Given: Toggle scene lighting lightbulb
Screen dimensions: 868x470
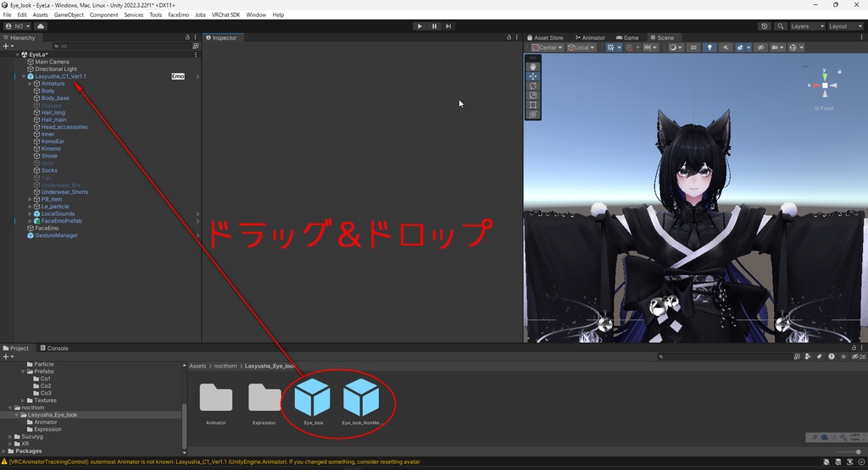Looking at the screenshot, I should click(x=709, y=47).
